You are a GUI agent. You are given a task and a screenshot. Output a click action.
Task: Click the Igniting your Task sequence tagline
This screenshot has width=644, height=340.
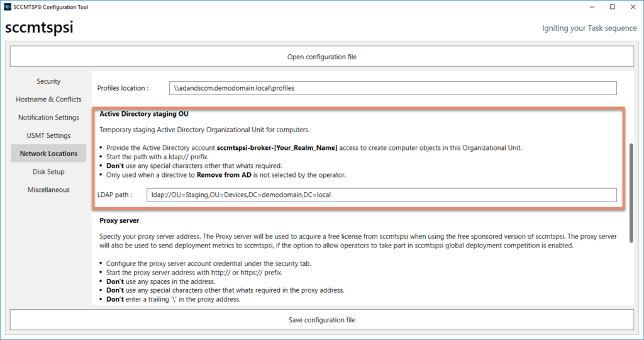[589, 28]
